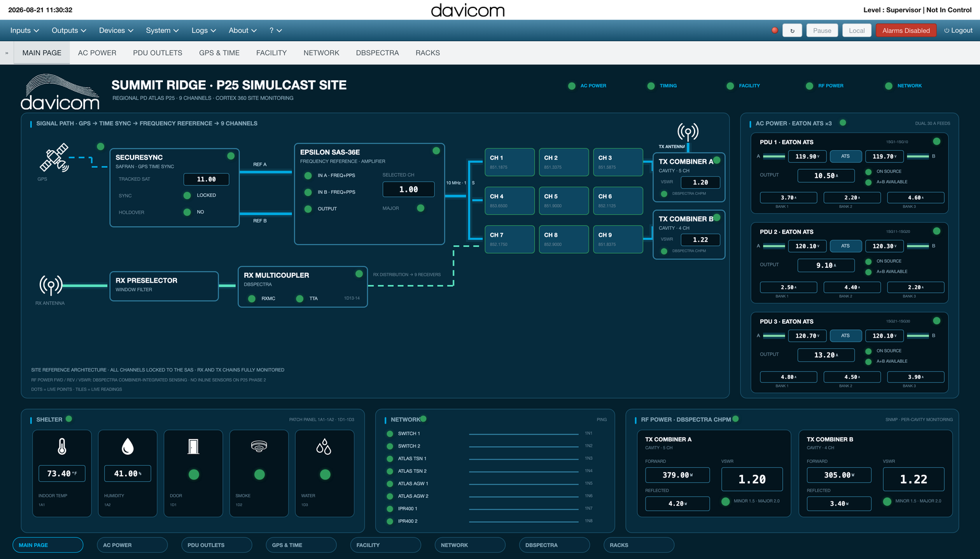Click the humidity droplet icon
Viewport: 980px width, 559px height.
point(127,446)
